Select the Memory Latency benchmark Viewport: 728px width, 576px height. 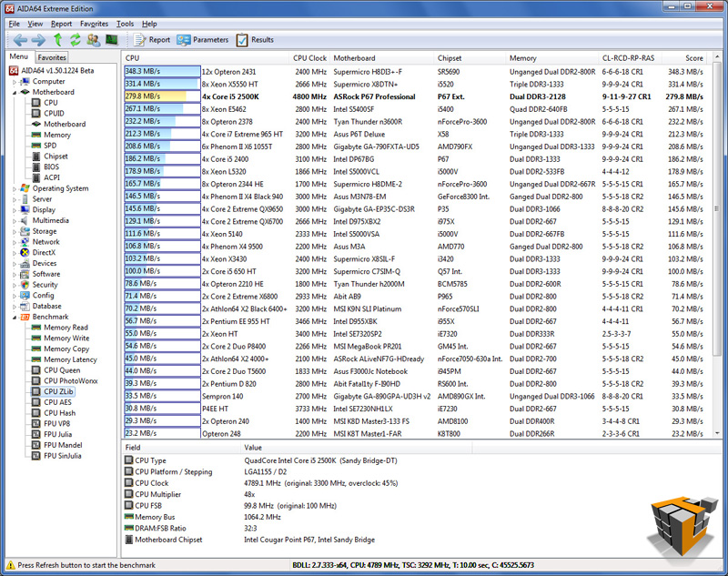70,359
